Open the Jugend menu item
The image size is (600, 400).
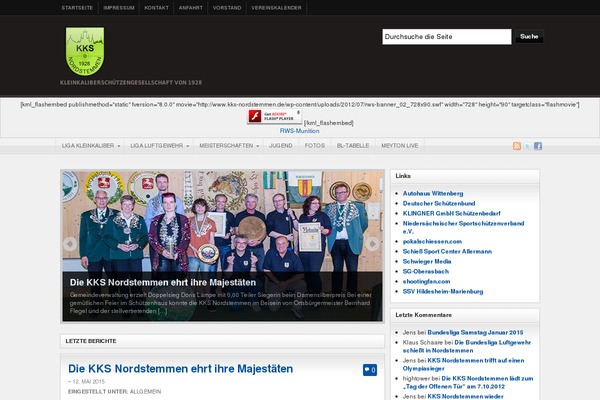(x=280, y=146)
